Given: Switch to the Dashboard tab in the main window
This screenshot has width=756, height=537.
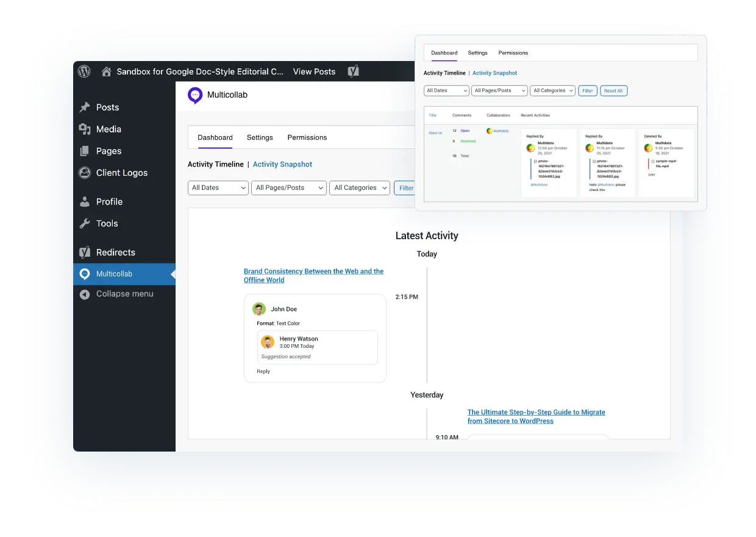Looking at the screenshot, I should (215, 137).
